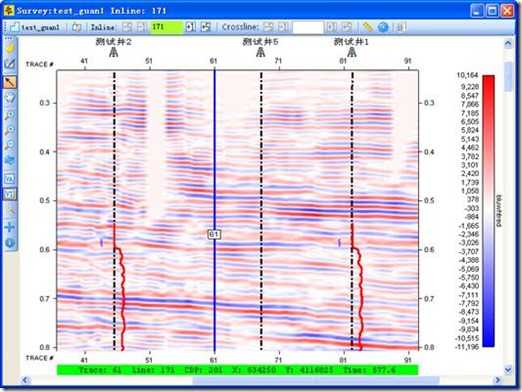Viewport: 522px width, 392px height.
Task: Click the vertical scrollbar thumb
Action: [508, 76]
